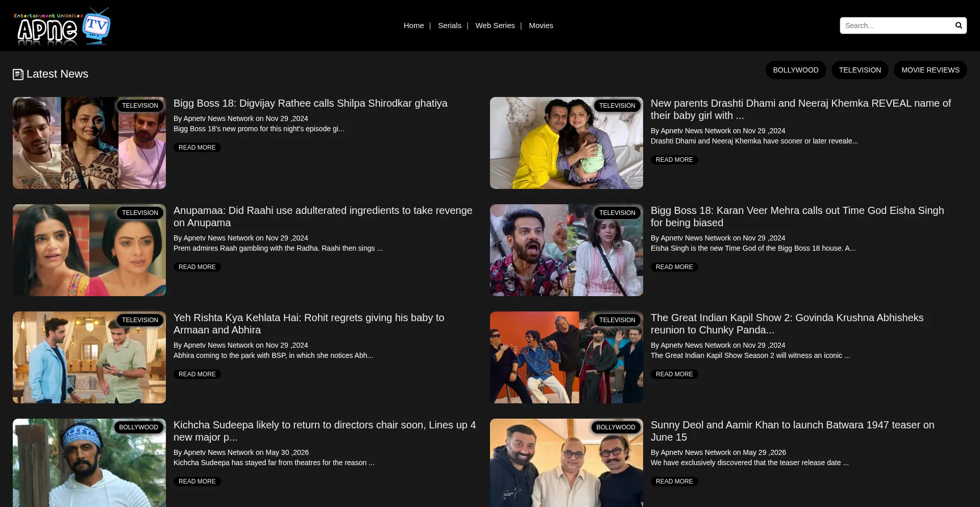This screenshot has width=980, height=507.
Task: Open Kichcha Sudeepa directors chair headline
Action: pos(325,431)
